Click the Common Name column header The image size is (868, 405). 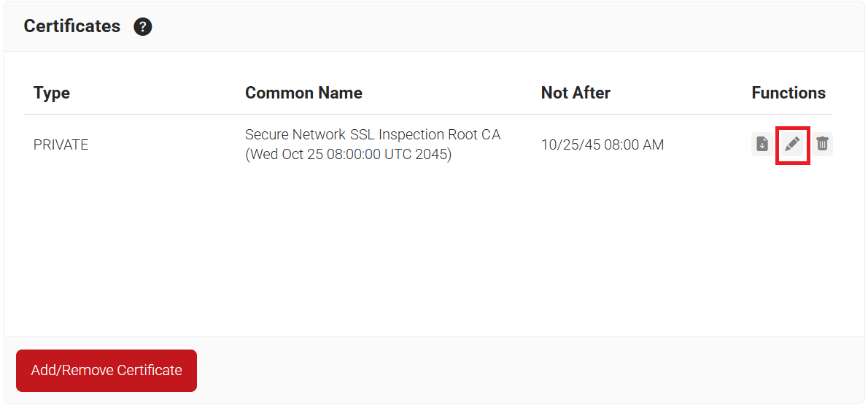303,93
